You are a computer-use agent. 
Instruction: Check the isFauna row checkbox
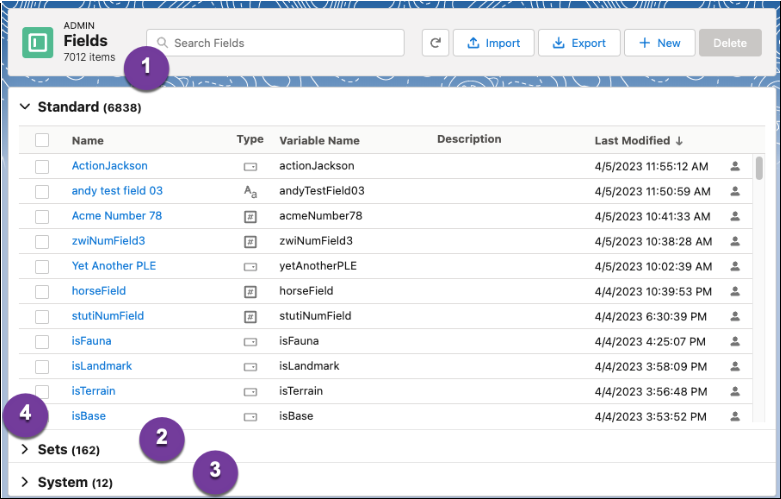(42, 342)
